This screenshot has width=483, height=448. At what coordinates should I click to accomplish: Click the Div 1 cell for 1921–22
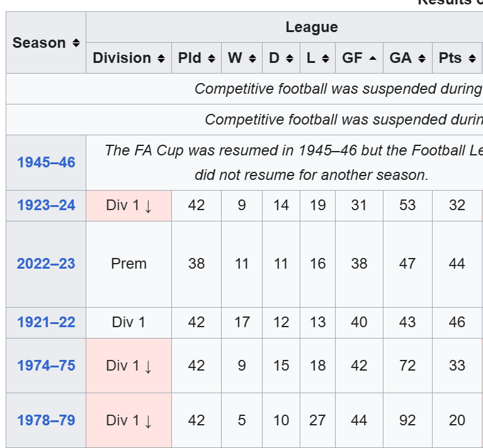pyautogui.click(x=128, y=322)
